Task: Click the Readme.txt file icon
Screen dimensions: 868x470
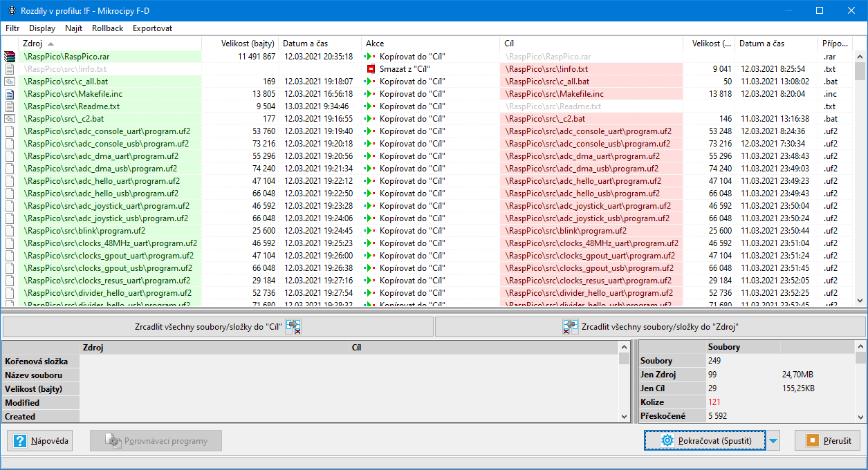Action: (x=10, y=106)
